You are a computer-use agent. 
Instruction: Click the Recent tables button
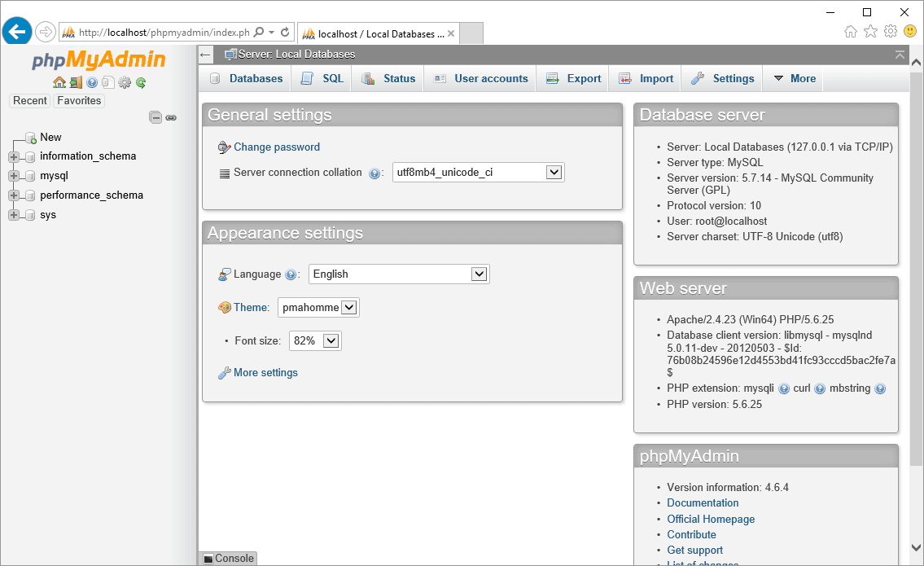click(x=30, y=101)
